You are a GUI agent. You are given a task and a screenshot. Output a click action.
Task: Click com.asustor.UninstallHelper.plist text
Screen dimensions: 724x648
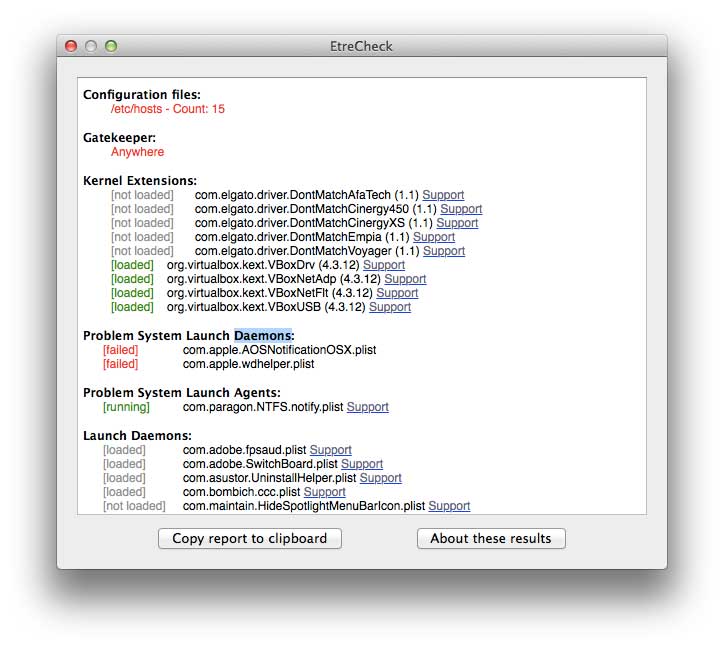pyautogui.click(x=270, y=478)
